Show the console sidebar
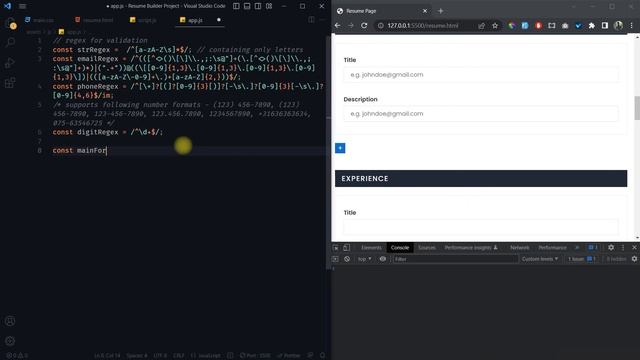The image size is (640, 360). 336,259
